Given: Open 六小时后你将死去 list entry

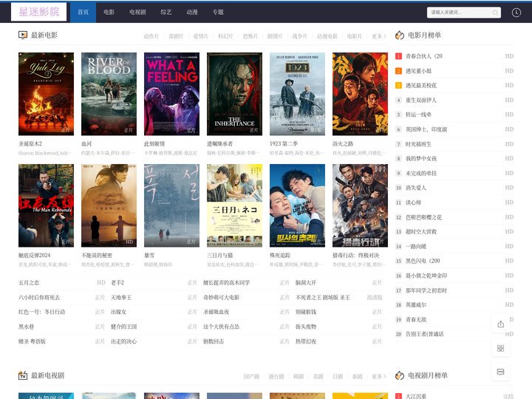Looking at the screenshot, I should click(x=39, y=298).
